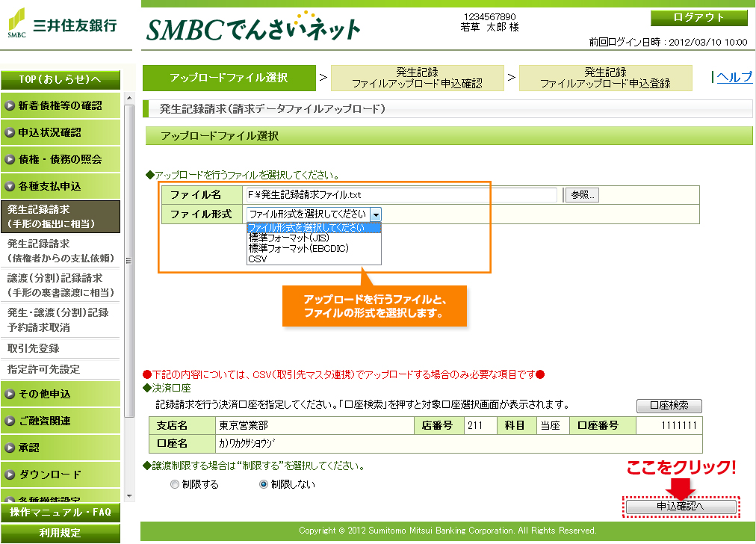Click 発生記録ファイルアップロード申込確認 step
The width and height of the screenshot is (756, 544).
pos(417,78)
